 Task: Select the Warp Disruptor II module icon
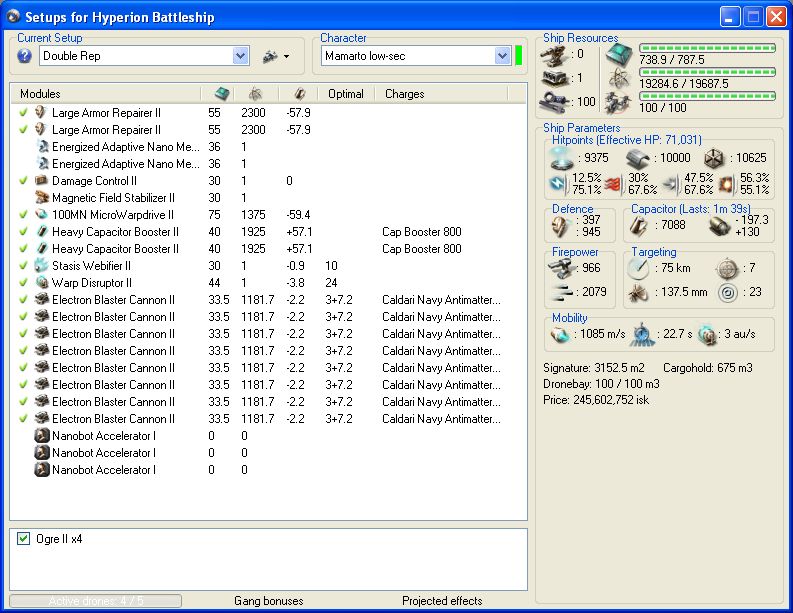click(41, 283)
